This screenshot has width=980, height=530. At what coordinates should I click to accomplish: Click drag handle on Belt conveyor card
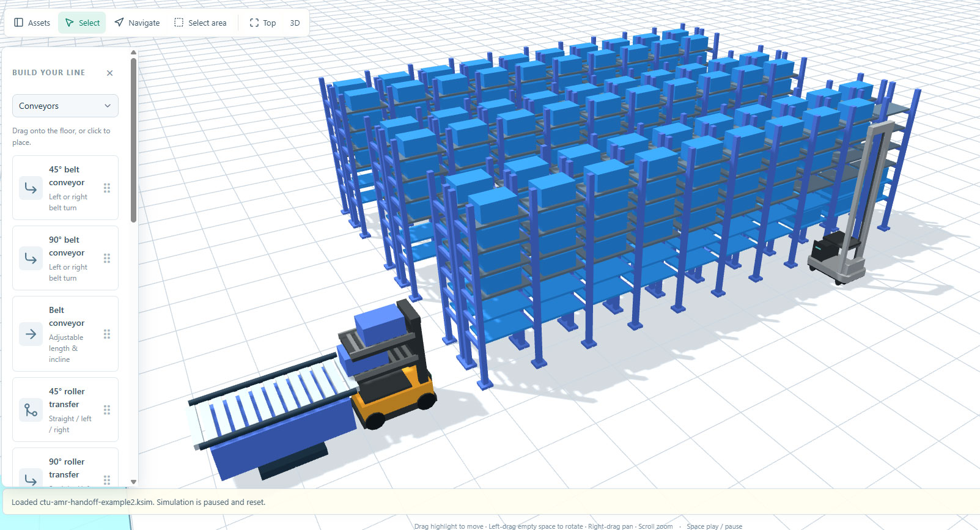click(x=107, y=334)
